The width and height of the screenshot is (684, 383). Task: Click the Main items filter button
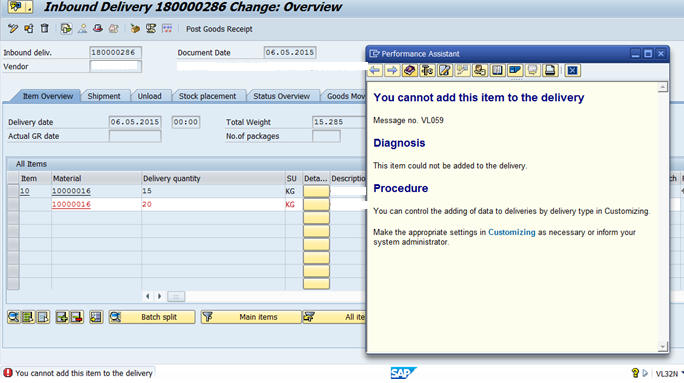tap(251, 317)
